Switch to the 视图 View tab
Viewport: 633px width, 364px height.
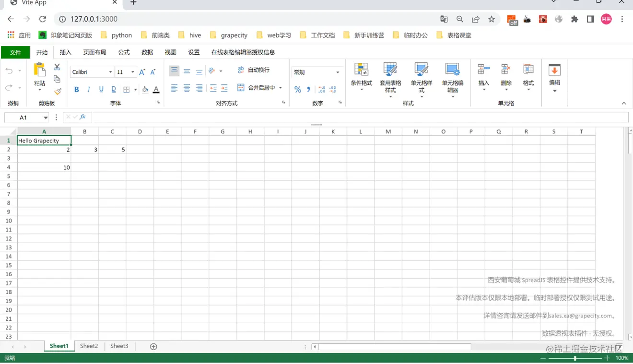170,52
